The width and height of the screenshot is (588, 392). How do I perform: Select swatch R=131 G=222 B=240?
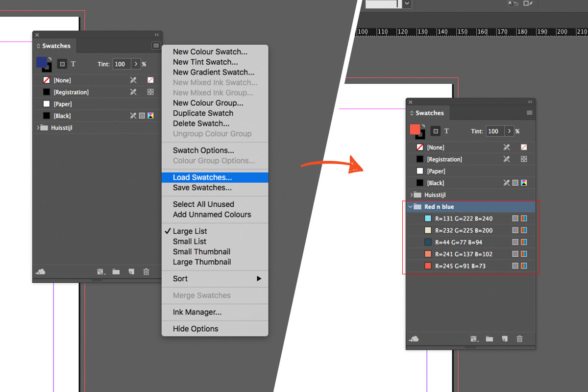tap(470, 219)
